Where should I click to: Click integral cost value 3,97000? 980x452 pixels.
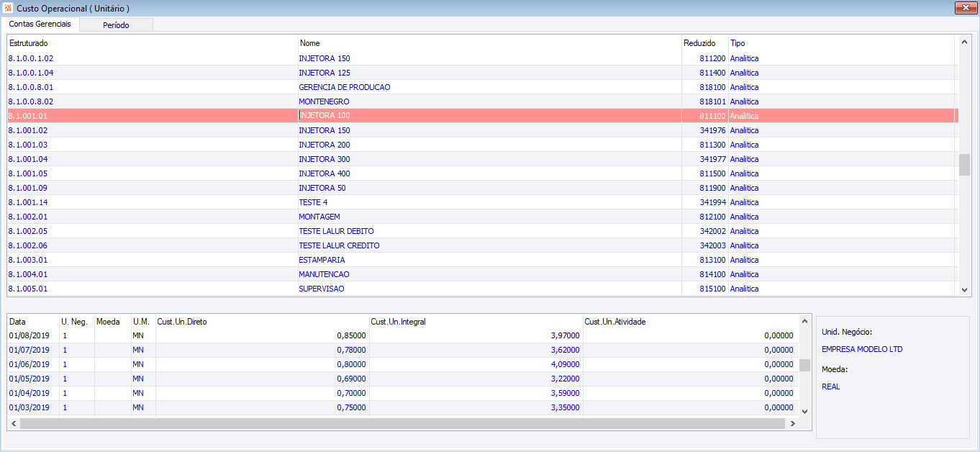tap(565, 335)
